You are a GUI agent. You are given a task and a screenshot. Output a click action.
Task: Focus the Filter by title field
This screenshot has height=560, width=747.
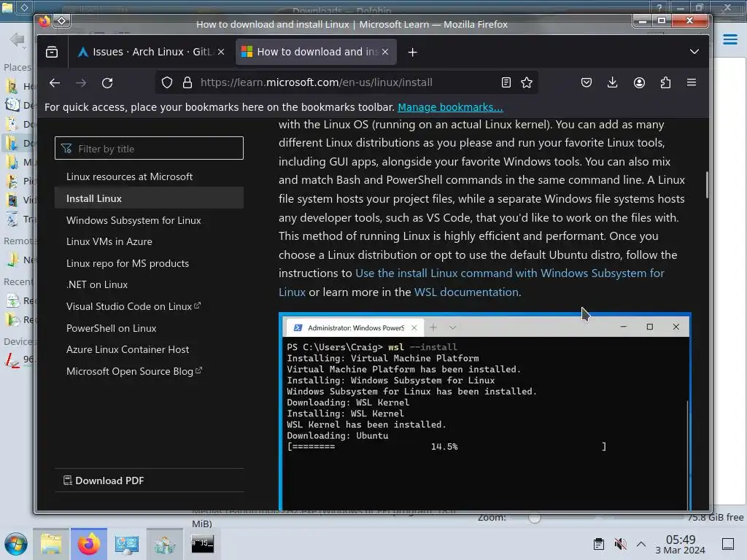[149, 149]
